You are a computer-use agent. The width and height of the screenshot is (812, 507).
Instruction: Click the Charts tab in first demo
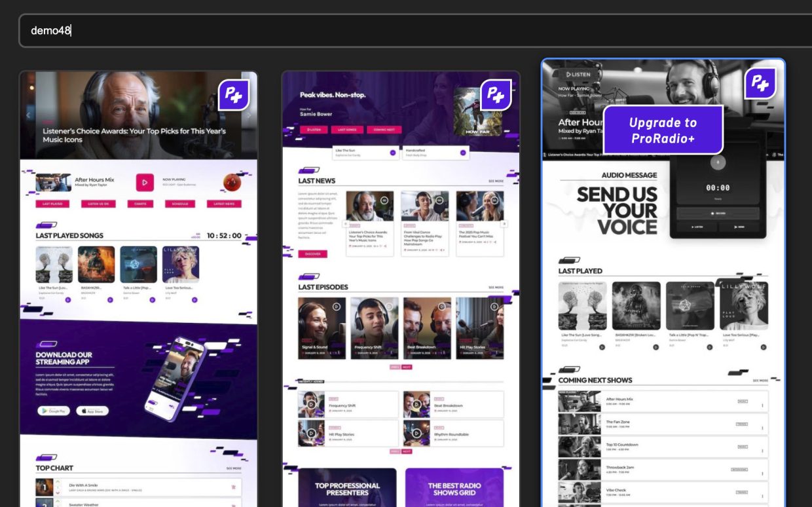pos(140,204)
